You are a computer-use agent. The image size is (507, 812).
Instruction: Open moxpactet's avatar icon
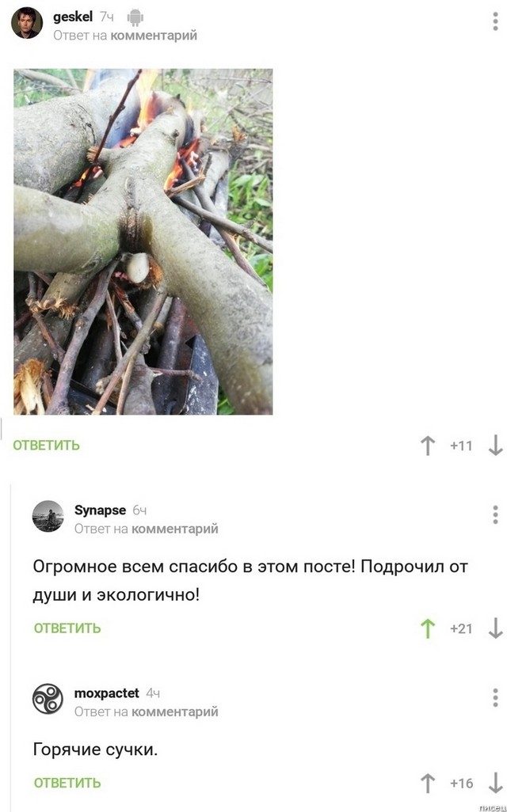click(x=48, y=699)
